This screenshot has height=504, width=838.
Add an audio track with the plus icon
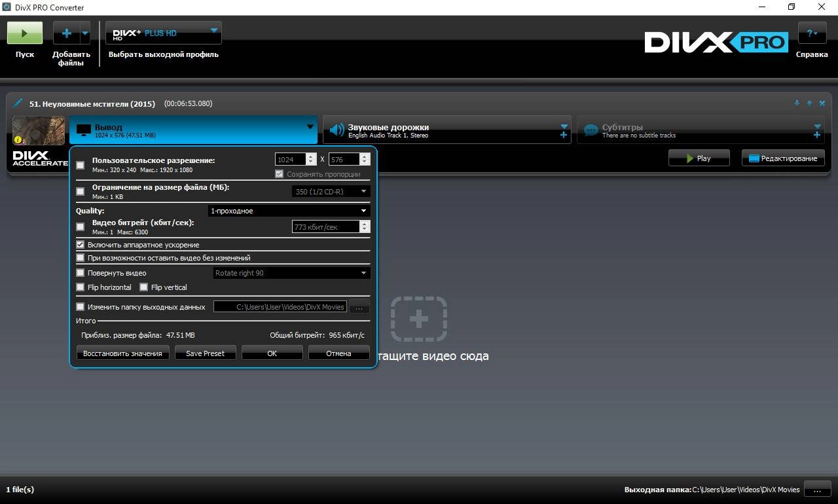(x=564, y=135)
